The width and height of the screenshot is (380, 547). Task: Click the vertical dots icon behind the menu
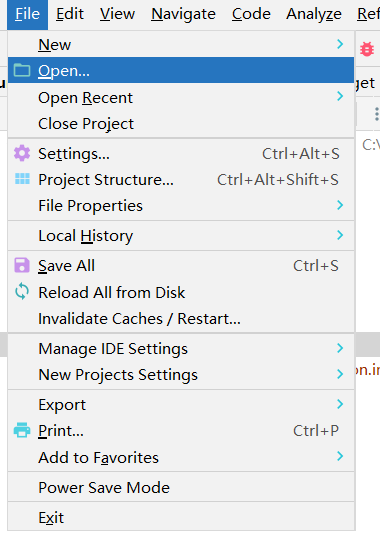coord(377,114)
